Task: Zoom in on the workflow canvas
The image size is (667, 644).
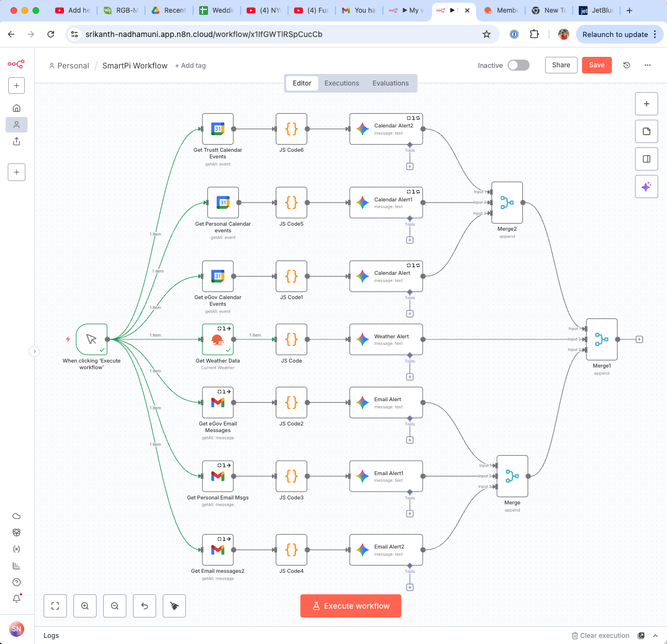Action: (x=84, y=605)
